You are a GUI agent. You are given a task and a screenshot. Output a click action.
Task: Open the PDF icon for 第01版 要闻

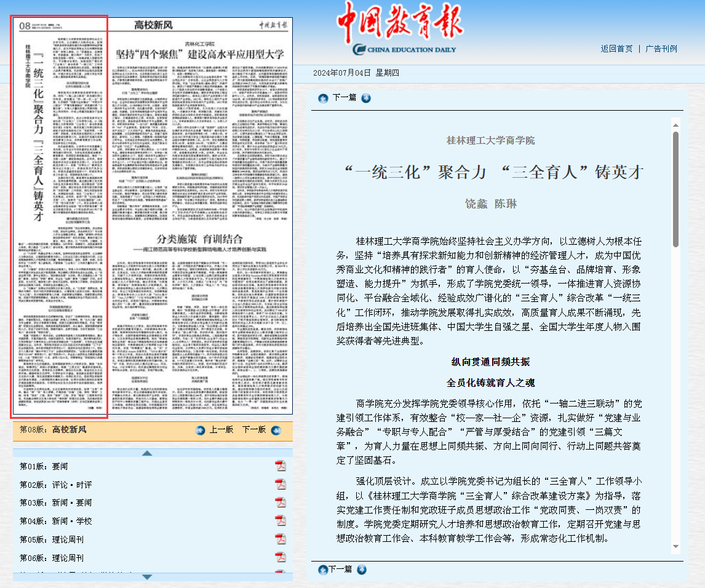click(x=281, y=466)
